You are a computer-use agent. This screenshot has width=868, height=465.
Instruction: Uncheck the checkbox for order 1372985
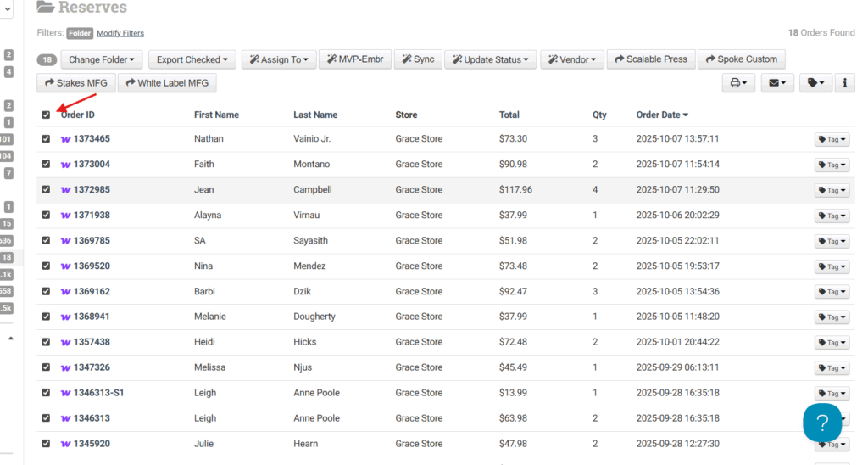[x=46, y=190]
